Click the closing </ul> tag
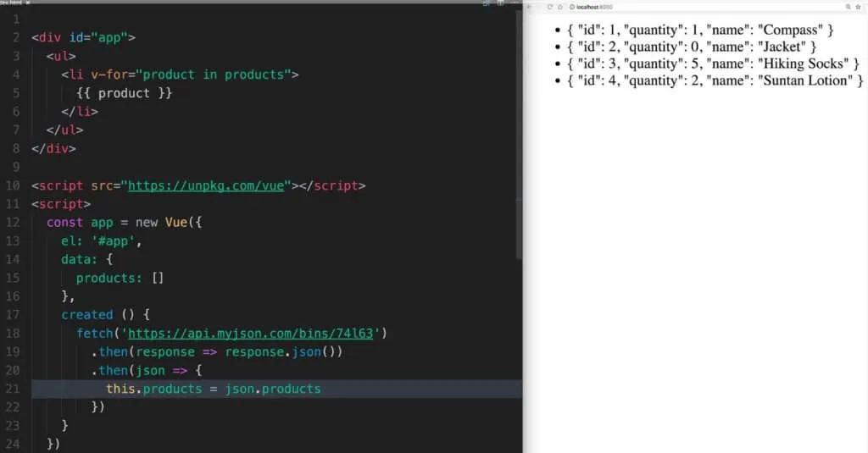868x453 pixels. point(64,130)
